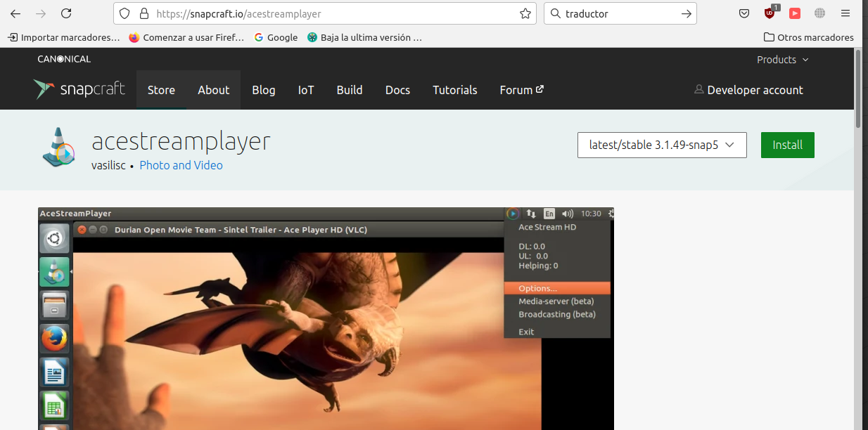Click the browser forward arrow

click(x=41, y=13)
